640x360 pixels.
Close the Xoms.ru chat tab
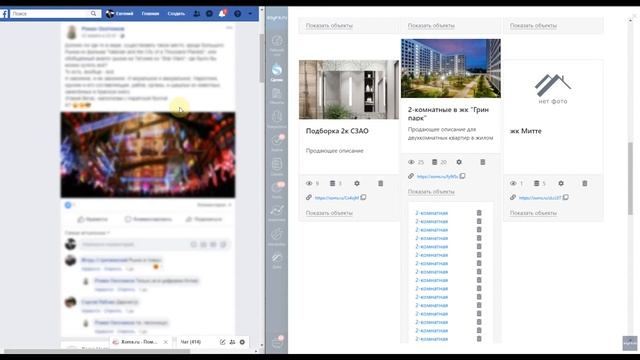[165, 342]
